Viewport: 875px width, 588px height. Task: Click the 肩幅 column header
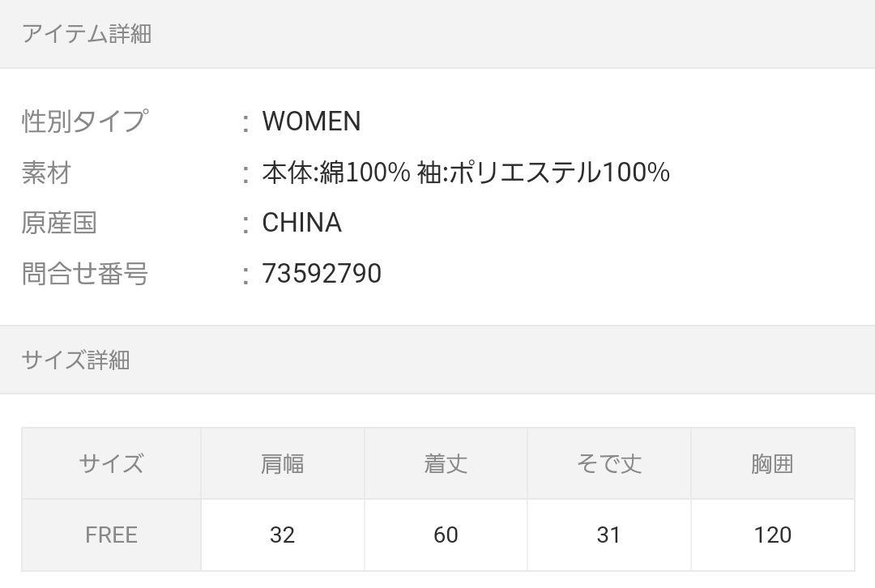click(283, 463)
